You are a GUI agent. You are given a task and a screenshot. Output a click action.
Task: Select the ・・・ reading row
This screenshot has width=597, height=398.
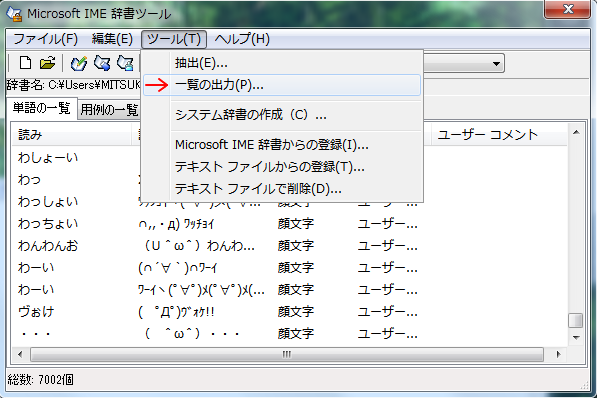click(x=289, y=334)
